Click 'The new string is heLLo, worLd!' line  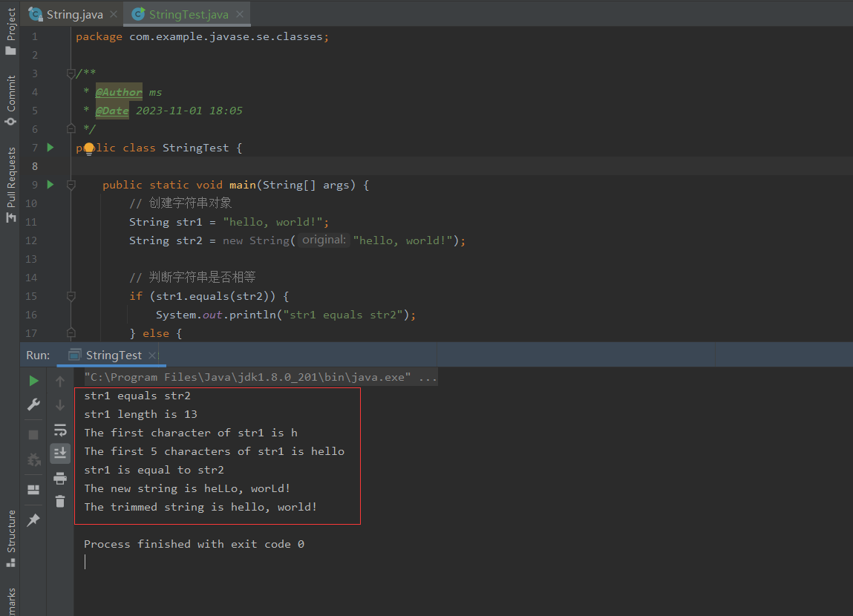(x=187, y=488)
